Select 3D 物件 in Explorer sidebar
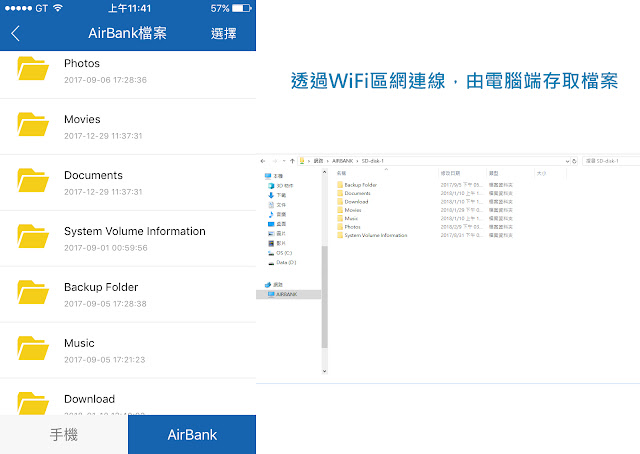 click(x=281, y=186)
